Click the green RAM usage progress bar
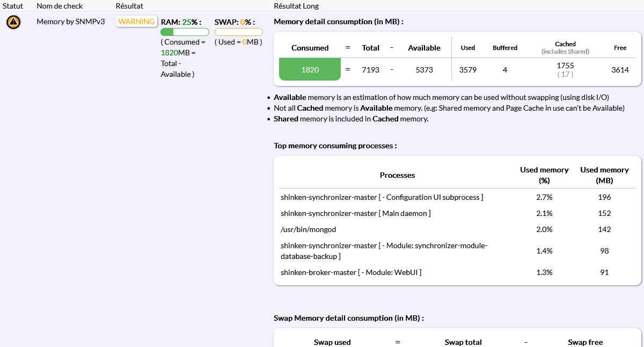The image size is (644, 347). pyautogui.click(x=185, y=32)
